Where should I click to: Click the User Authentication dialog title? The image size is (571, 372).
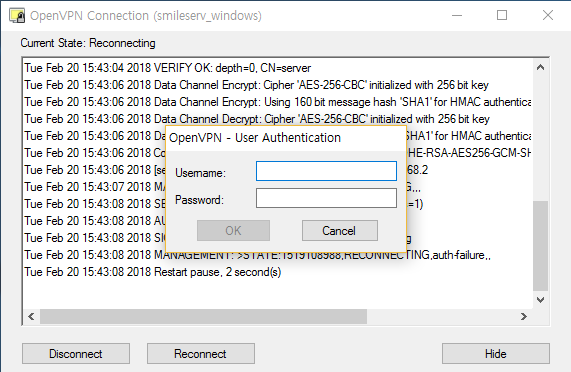tap(255, 138)
